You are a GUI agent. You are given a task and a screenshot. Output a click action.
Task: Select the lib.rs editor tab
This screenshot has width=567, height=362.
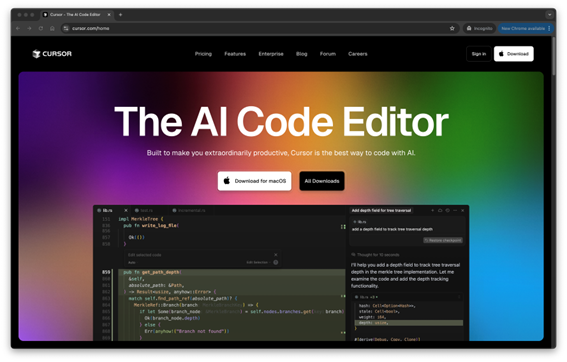tap(108, 210)
